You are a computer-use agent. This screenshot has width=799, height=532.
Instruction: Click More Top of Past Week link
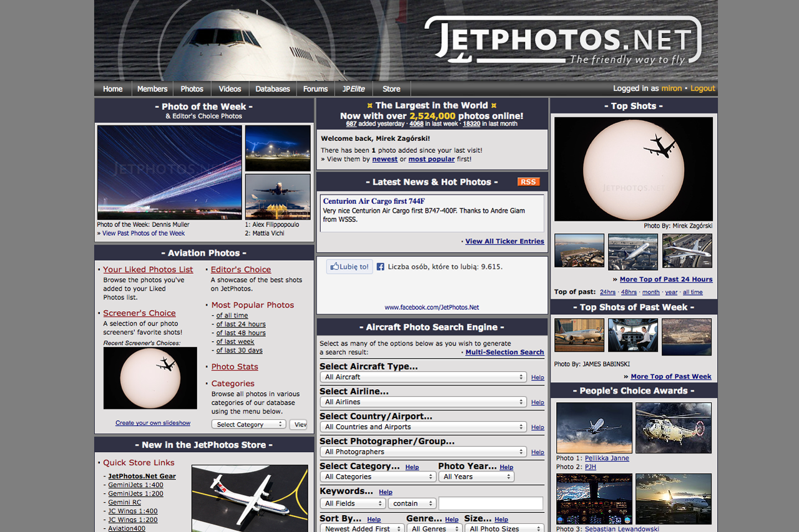tap(671, 377)
